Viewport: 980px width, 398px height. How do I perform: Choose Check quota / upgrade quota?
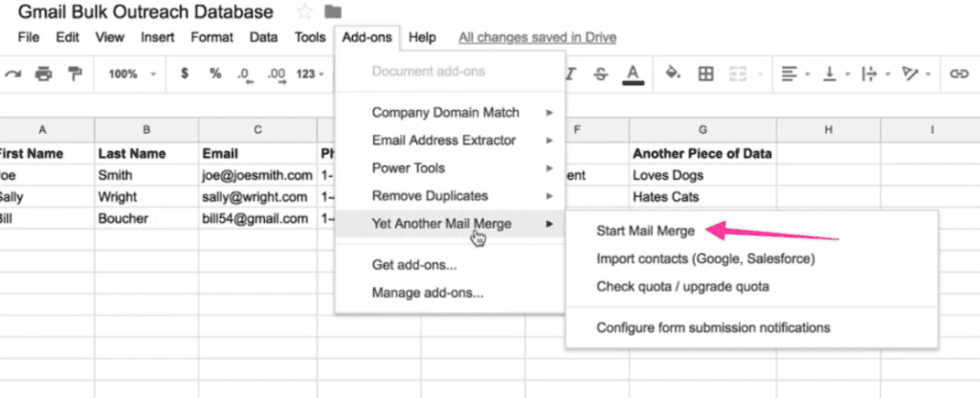752,286
